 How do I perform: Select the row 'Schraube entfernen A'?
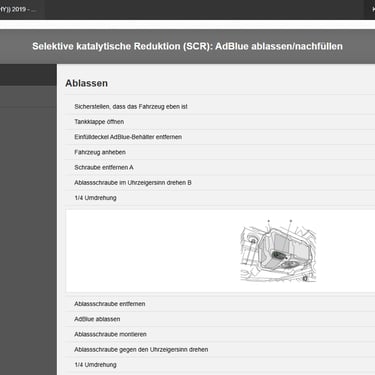[x=220, y=167]
